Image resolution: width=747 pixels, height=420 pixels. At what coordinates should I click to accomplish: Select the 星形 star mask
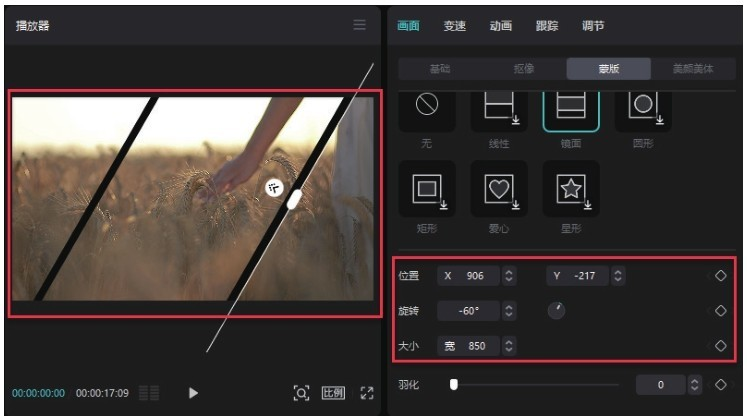[x=571, y=189]
